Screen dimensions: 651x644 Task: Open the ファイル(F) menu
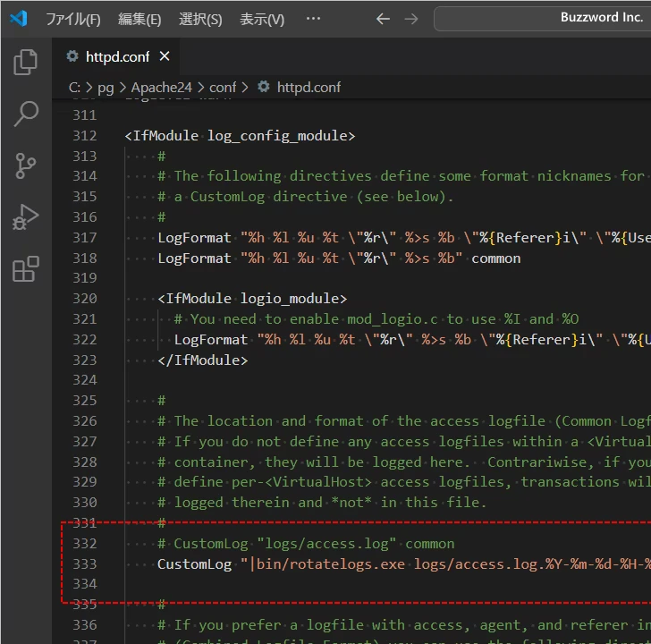click(72, 19)
